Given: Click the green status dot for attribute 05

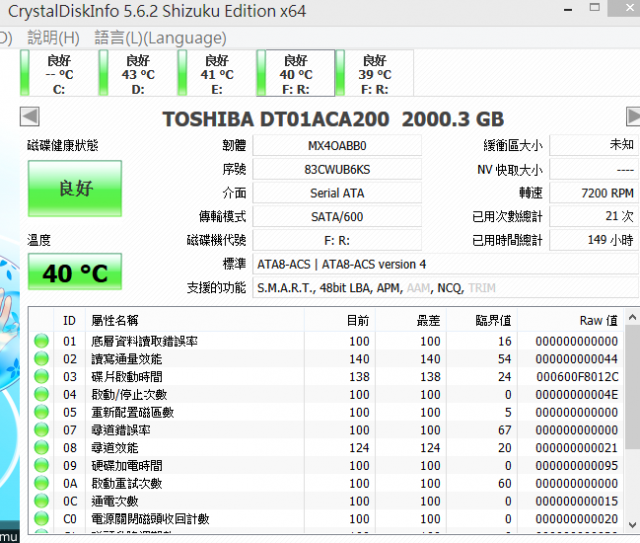Looking at the screenshot, I should (41, 412).
